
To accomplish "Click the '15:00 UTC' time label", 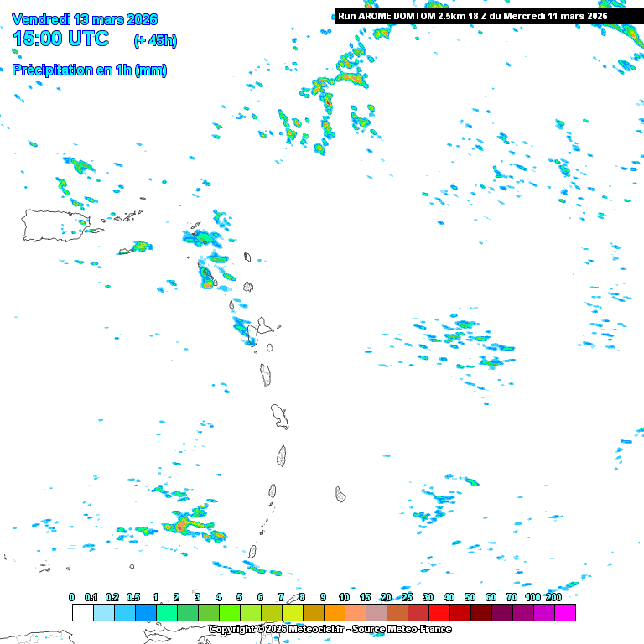I will (60, 39).
